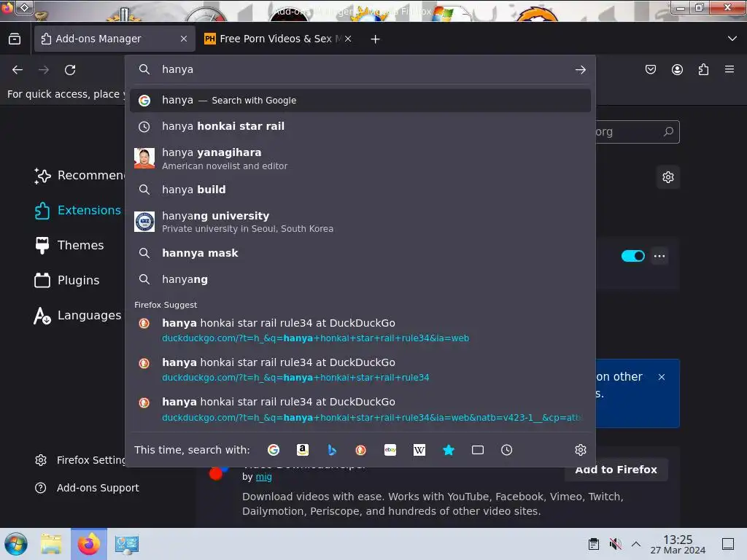747x560 pixels.
Task: Open the Languages category
Action: click(79, 315)
